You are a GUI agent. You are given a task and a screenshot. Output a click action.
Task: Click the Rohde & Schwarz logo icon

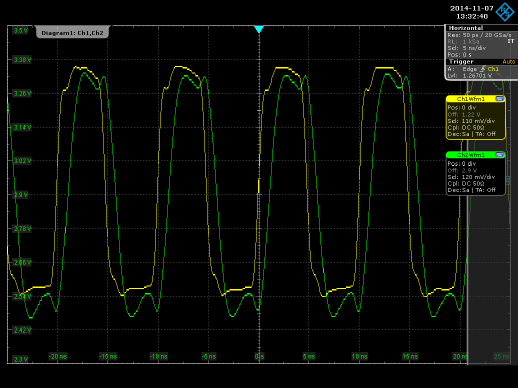505,12
